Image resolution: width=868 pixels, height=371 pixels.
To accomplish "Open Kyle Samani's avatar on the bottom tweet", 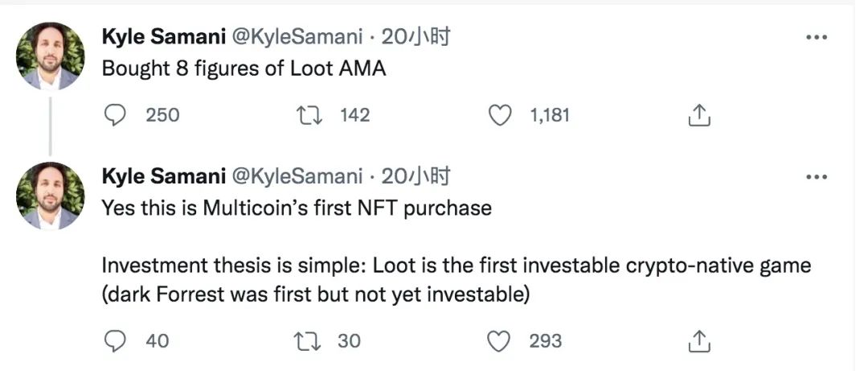I will tap(51, 196).
